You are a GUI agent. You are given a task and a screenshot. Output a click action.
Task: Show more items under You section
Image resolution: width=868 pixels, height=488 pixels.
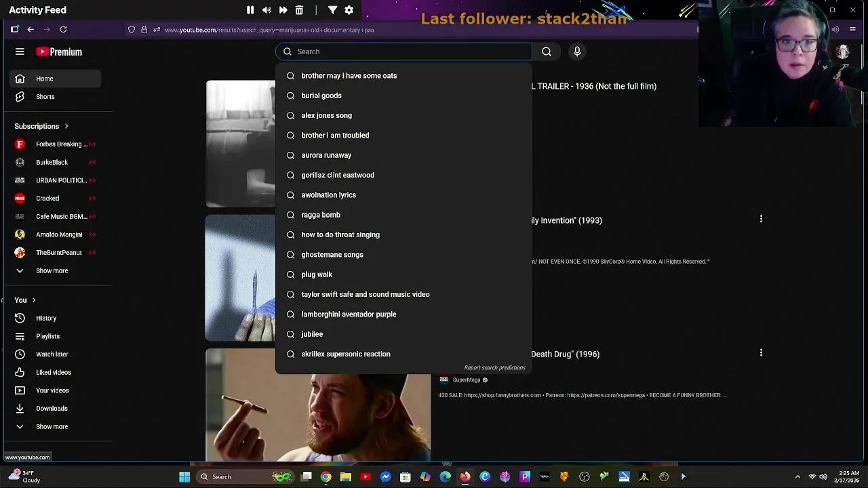point(56,427)
